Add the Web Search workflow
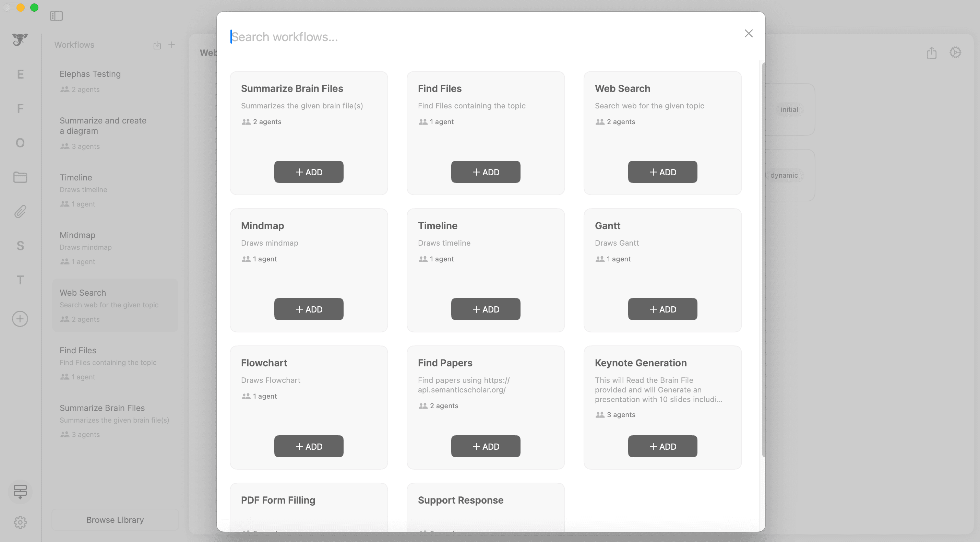980x542 pixels. tap(662, 172)
